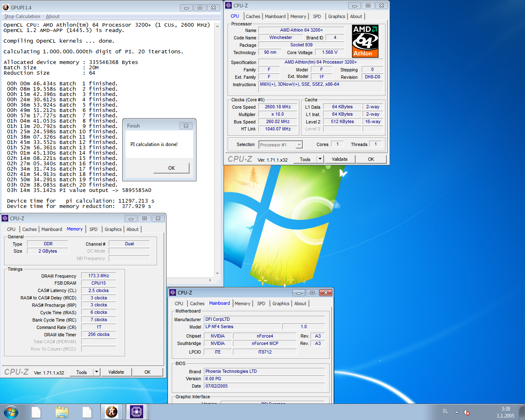Click Validate in Memory CPU-Z window
525x420 pixels.
coord(116,372)
